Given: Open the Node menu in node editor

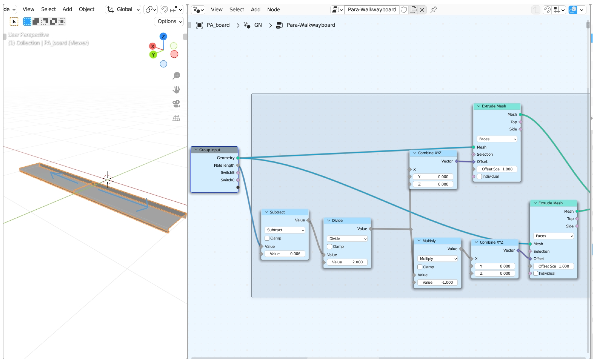Looking at the screenshot, I should click(x=273, y=9).
